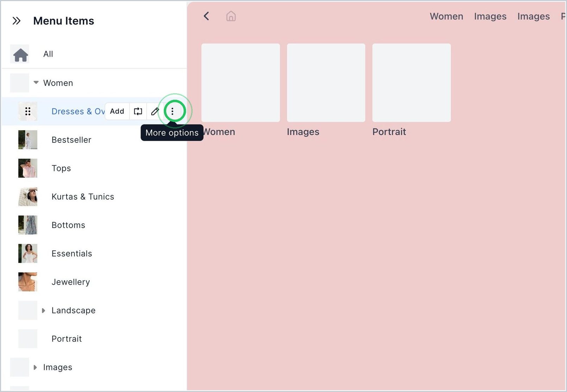Click the Add button on Dresses row

pyautogui.click(x=117, y=112)
